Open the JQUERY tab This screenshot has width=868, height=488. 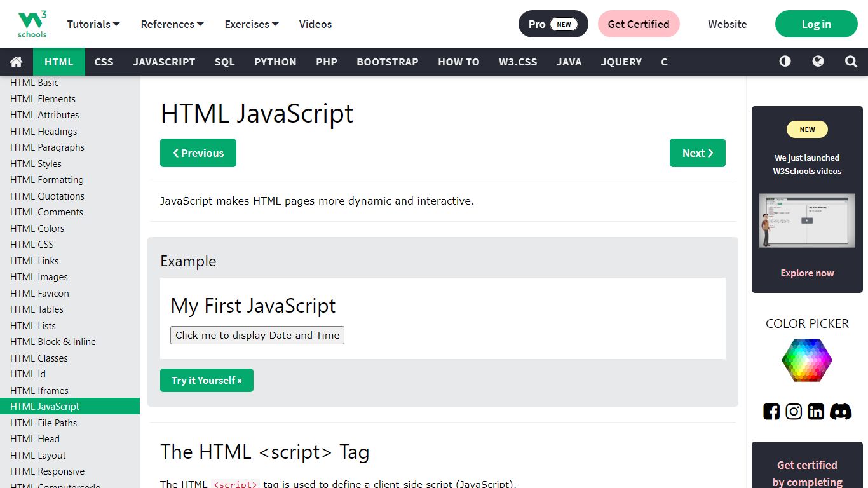[621, 62]
